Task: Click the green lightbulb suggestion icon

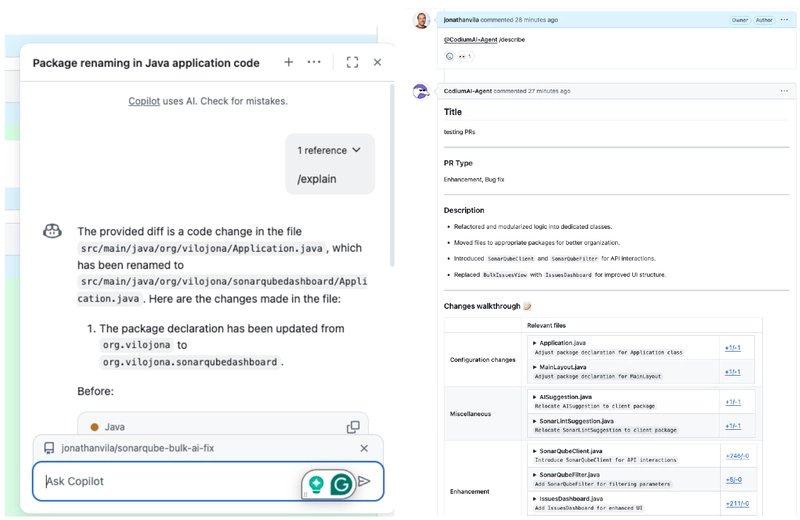Action: click(x=316, y=484)
